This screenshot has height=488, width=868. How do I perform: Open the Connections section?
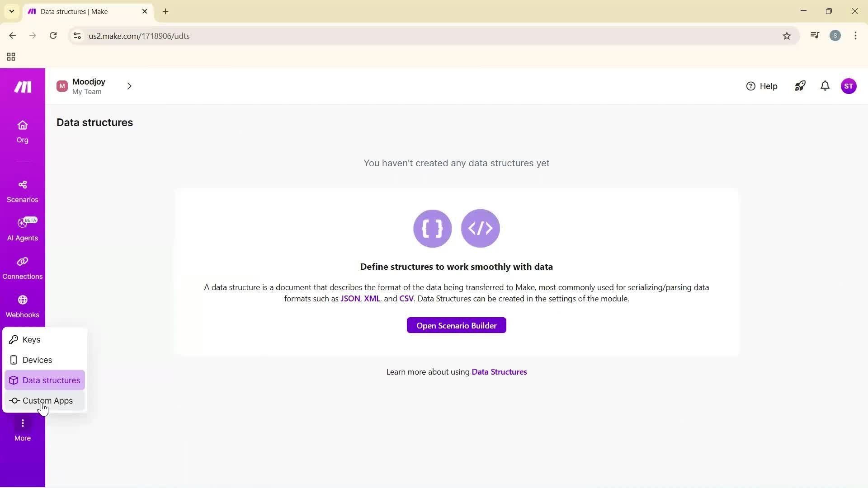pyautogui.click(x=22, y=268)
